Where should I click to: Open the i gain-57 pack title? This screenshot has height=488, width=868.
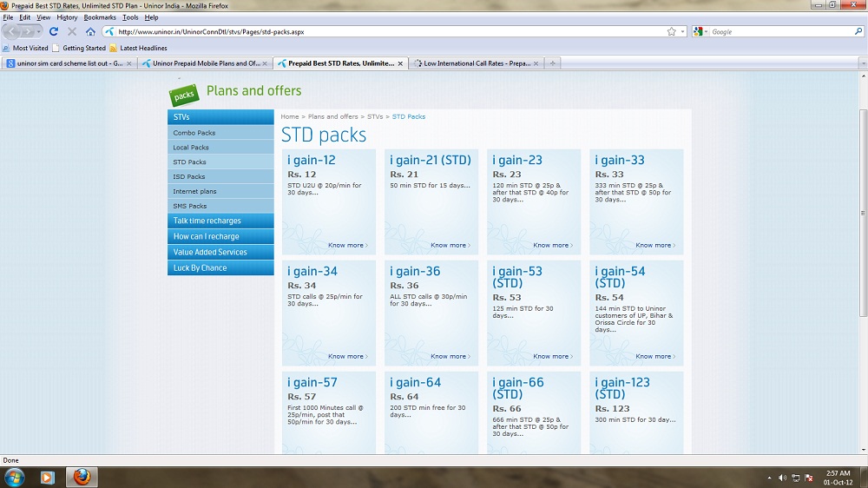coord(312,382)
